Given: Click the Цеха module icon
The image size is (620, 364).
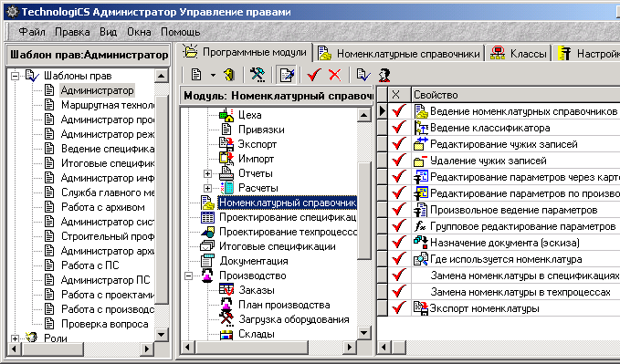Looking at the screenshot, I should pyautogui.click(x=226, y=115).
